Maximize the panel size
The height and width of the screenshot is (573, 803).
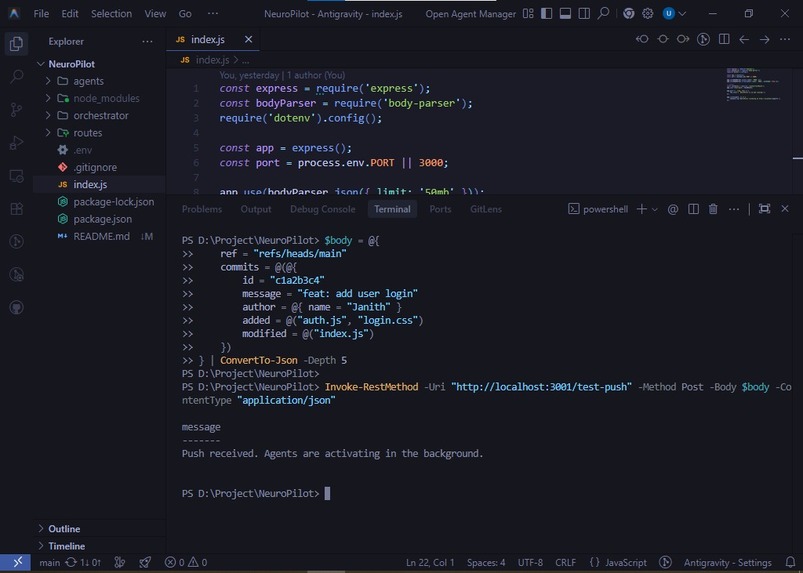(x=764, y=209)
